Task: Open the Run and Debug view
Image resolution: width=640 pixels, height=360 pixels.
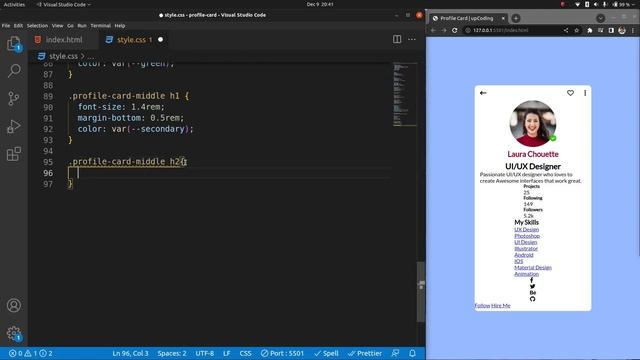Action: click(x=13, y=127)
